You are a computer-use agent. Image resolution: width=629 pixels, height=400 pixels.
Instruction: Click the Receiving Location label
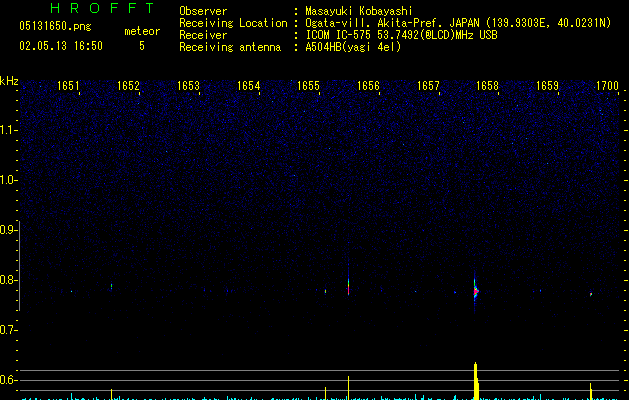233,23
